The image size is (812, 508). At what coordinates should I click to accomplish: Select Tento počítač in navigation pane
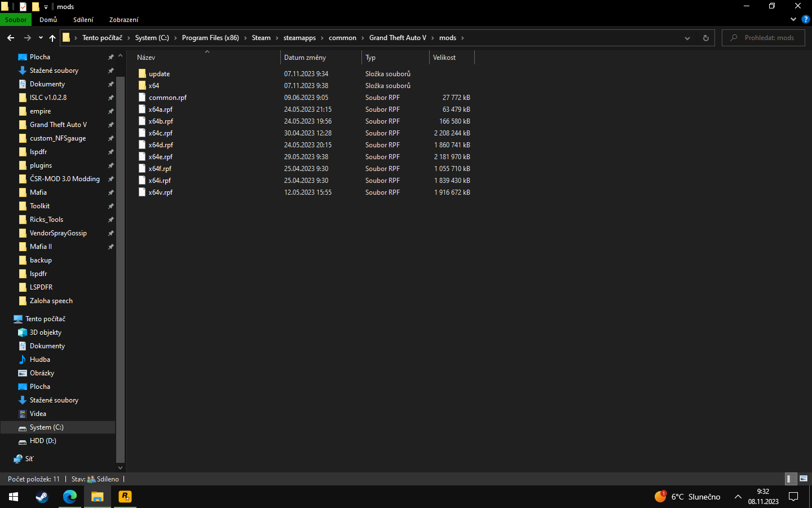coord(45,319)
